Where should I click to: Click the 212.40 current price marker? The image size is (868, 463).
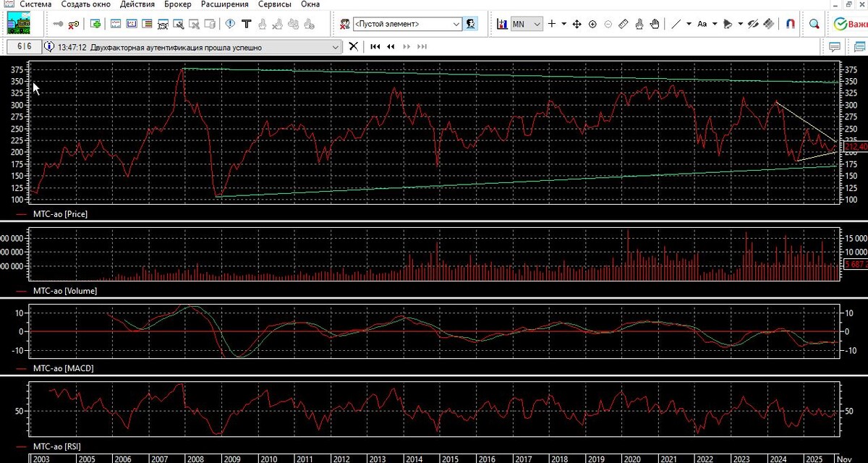pyautogui.click(x=855, y=147)
